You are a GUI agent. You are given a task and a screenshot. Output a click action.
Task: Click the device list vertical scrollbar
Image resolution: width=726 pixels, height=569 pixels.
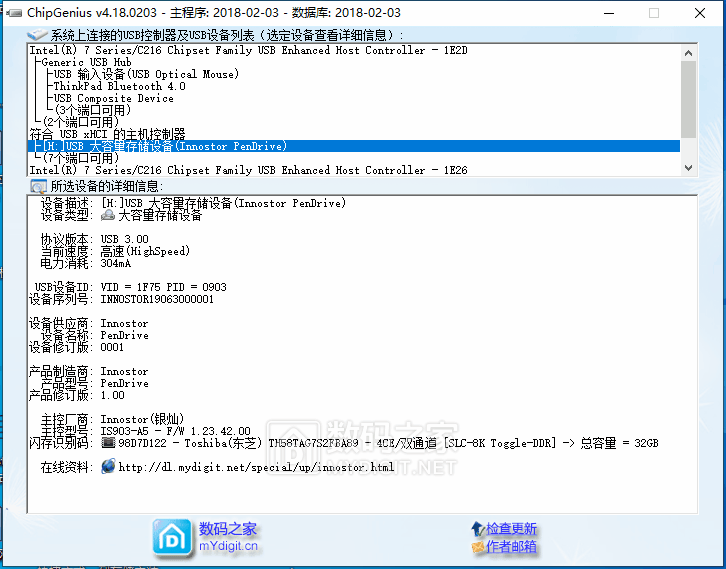(x=688, y=100)
